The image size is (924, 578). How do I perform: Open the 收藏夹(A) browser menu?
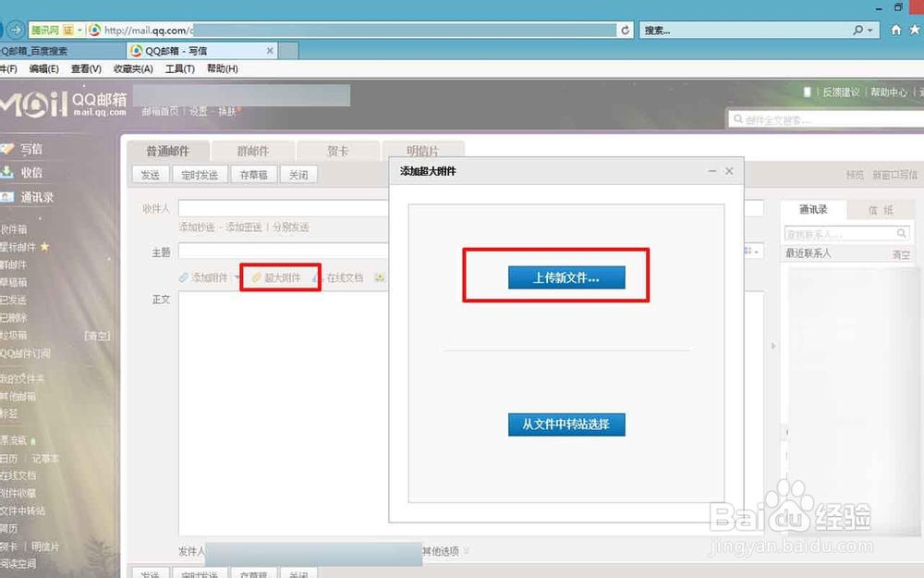point(133,69)
